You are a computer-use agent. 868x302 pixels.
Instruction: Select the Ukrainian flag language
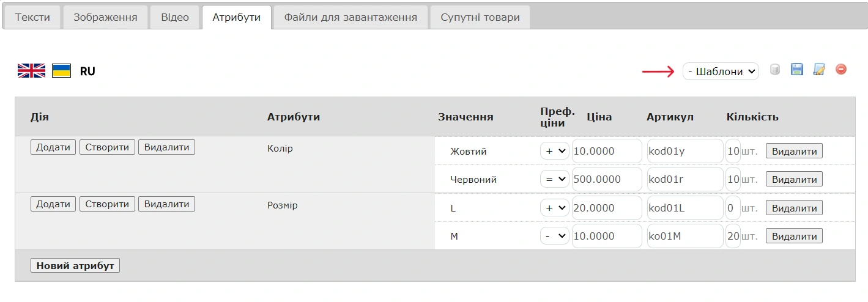click(x=61, y=71)
